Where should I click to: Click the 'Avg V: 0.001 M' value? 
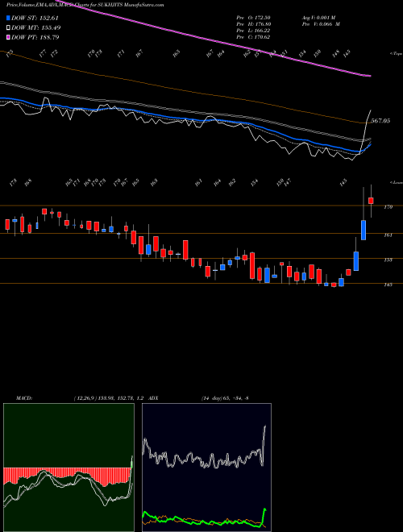[x=319, y=17]
